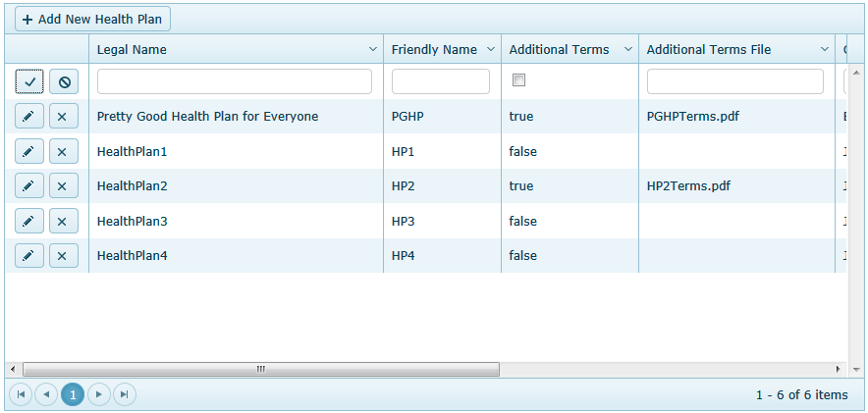Remove the HealthPlan4 row
The height and width of the screenshot is (413, 868).
point(64,256)
